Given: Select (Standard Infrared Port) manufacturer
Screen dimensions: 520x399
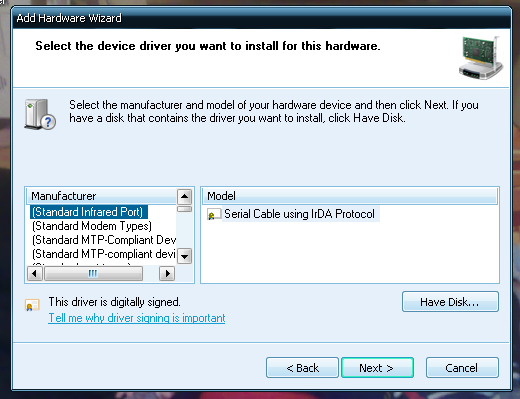Looking at the screenshot, I should 89,212.
